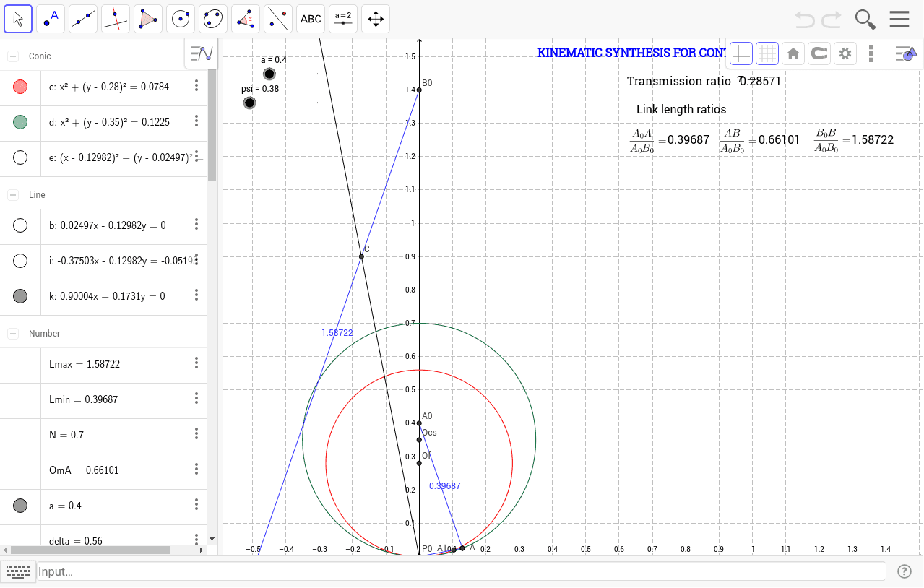The image size is (924, 588).
Task: Select the Reflect about line tool
Action: coord(278,19)
